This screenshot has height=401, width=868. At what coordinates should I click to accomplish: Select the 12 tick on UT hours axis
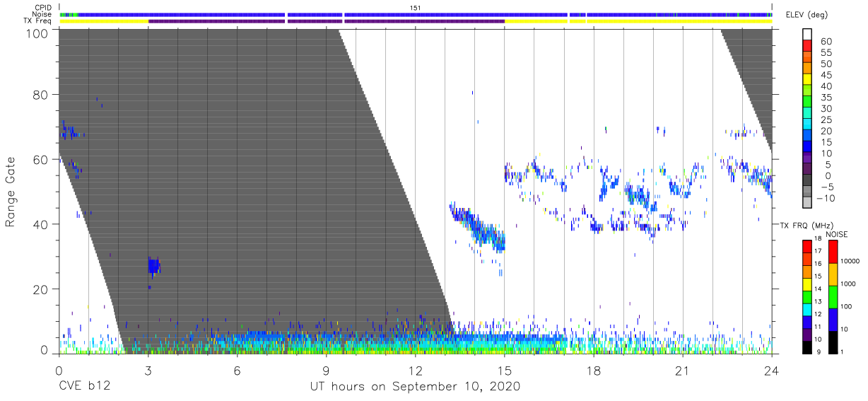tap(415, 371)
